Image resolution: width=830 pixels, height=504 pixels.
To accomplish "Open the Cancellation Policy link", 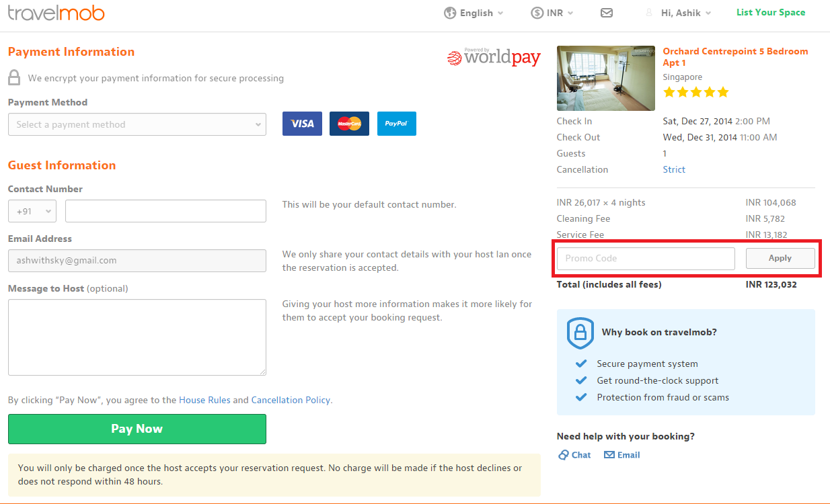I will pos(291,400).
